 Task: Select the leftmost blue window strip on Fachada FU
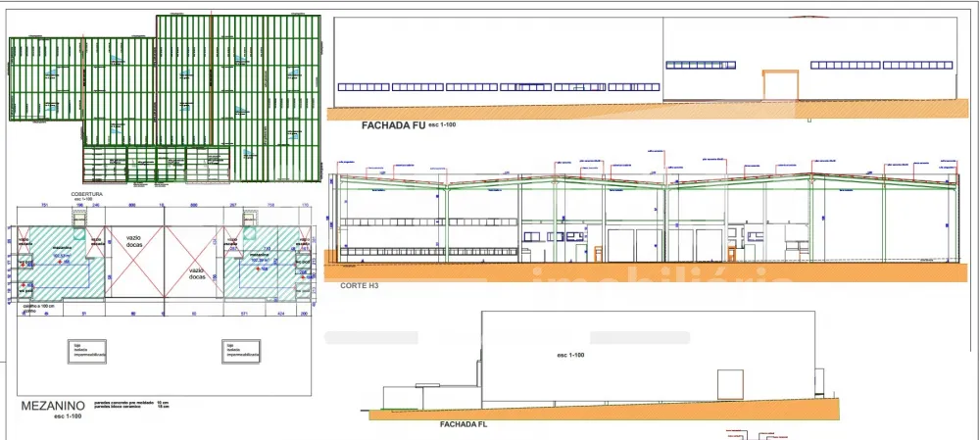point(362,87)
